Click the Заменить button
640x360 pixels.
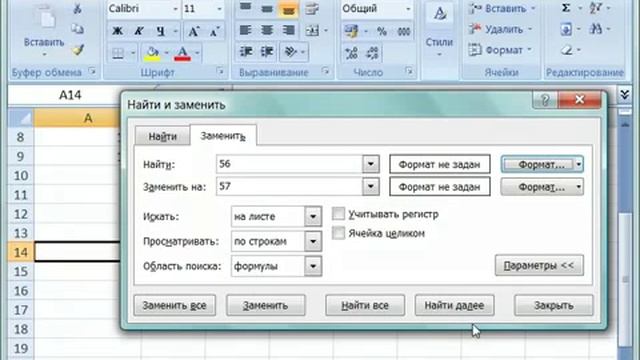[x=266, y=305]
